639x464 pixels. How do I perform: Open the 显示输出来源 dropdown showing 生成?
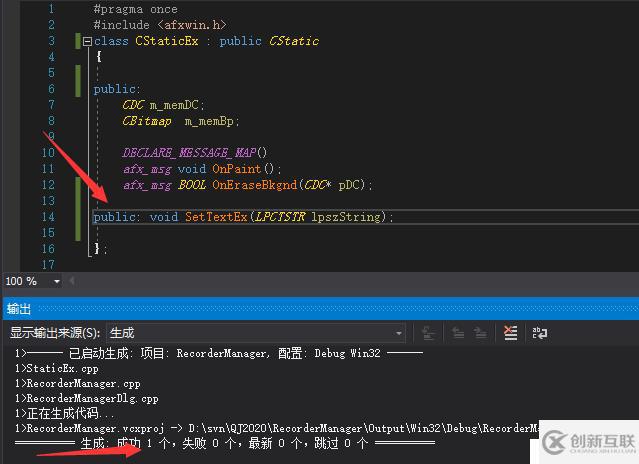click(256, 333)
